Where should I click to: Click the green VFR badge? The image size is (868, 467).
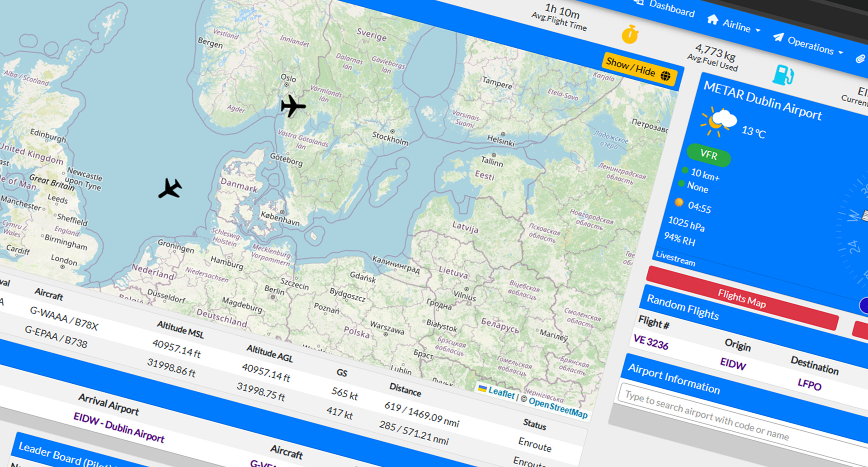[x=708, y=155]
